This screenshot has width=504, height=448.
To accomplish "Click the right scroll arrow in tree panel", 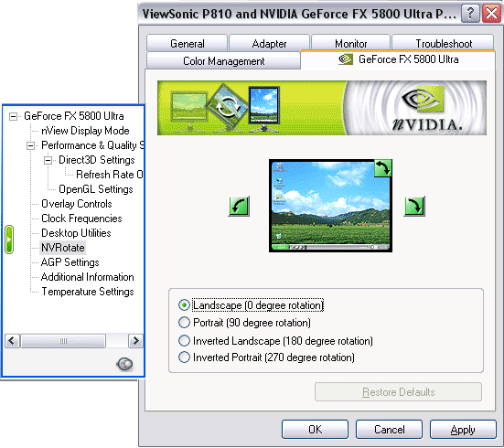I will [x=135, y=341].
